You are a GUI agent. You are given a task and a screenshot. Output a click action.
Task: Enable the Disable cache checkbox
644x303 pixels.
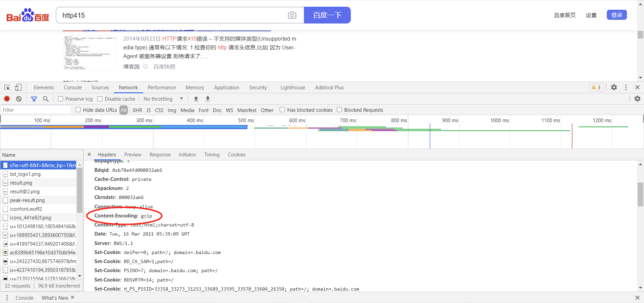pyautogui.click(x=100, y=99)
